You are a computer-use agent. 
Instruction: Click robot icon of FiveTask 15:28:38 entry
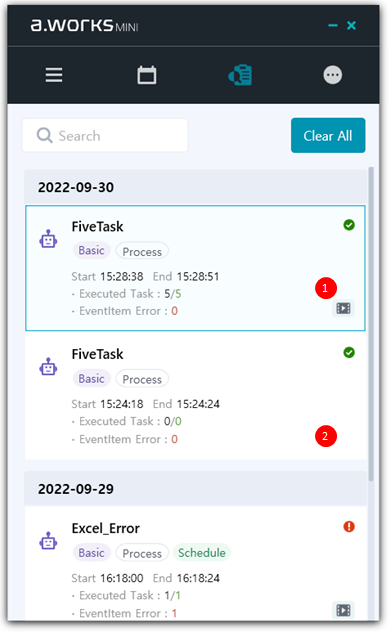coord(48,239)
